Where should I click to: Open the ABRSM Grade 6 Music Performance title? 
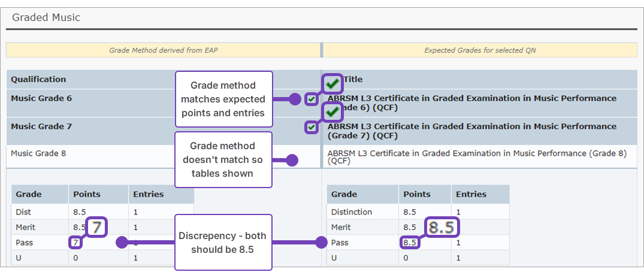pyautogui.click(x=471, y=102)
